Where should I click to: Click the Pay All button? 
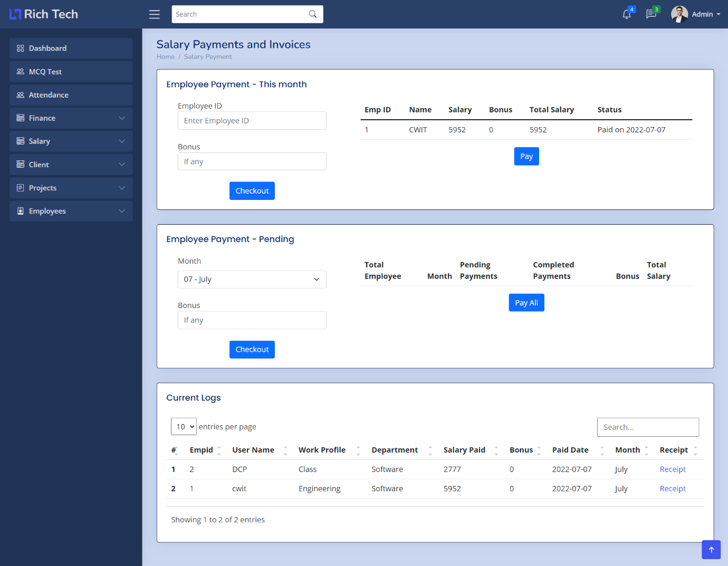[526, 303]
